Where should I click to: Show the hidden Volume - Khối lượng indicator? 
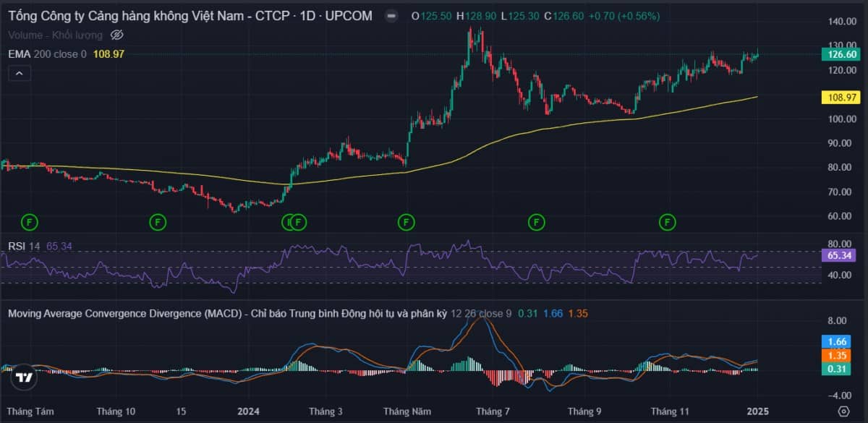(118, 35)
